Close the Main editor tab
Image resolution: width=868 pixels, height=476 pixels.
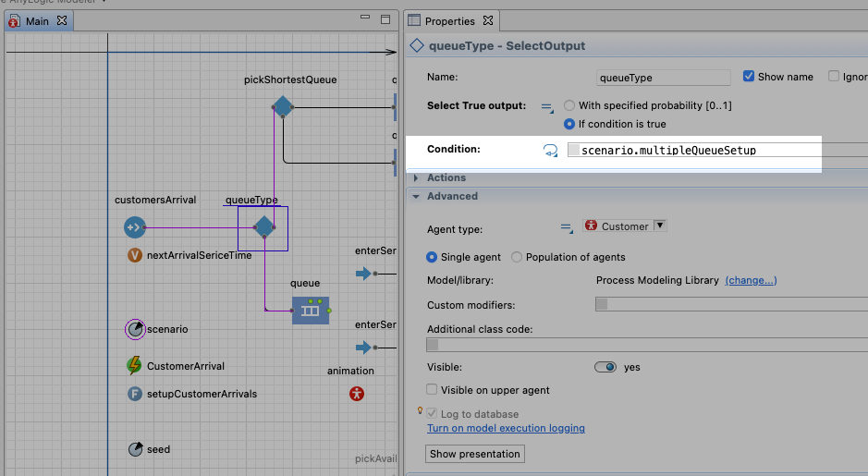pyautogui.click(x=62, y=20)
